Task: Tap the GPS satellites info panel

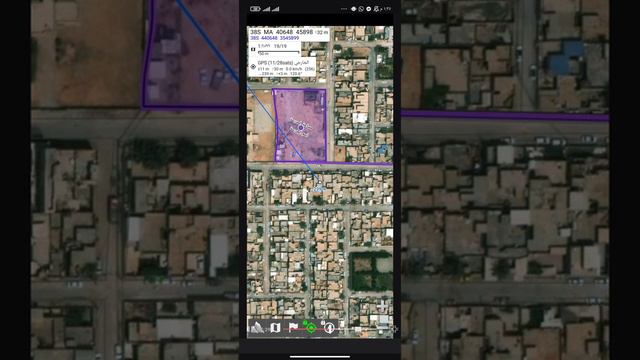Action: click(x=282, y=67)
